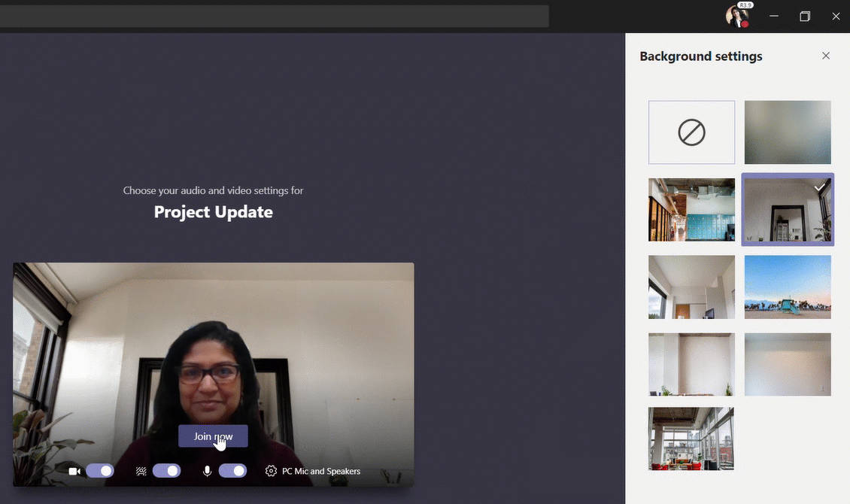Select the no background effect option
The width and height of the screenshot is (850, 504).
[692, 132]
